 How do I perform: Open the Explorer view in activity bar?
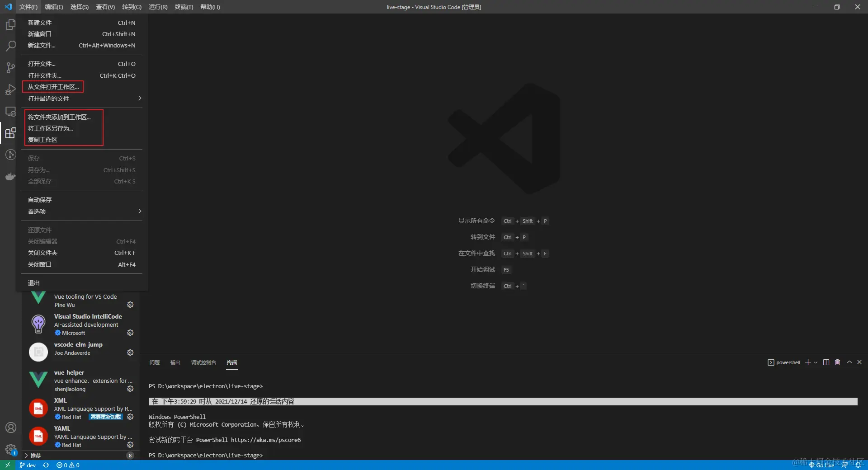point(10,24)
